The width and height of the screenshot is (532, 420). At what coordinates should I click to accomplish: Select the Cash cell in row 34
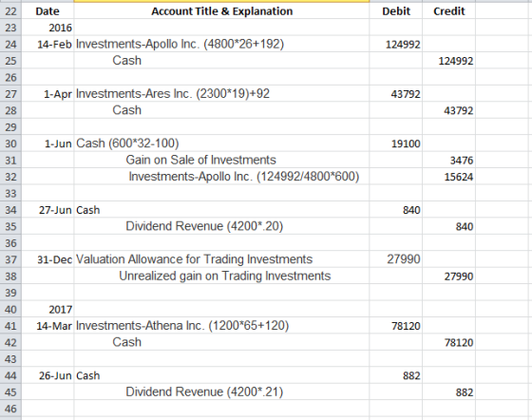pyautogui.click(x=221, y=210)
